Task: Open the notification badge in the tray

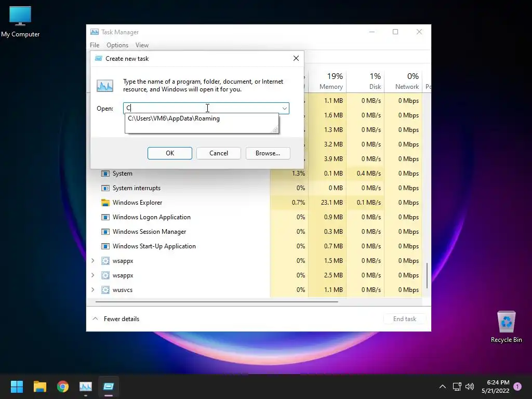Action: coord(517,387)
